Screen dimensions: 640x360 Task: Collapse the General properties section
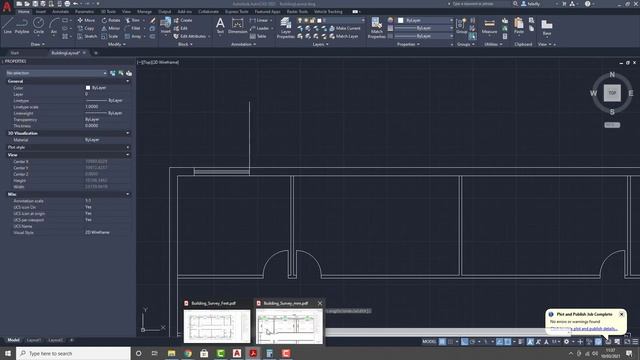(128, 81)
